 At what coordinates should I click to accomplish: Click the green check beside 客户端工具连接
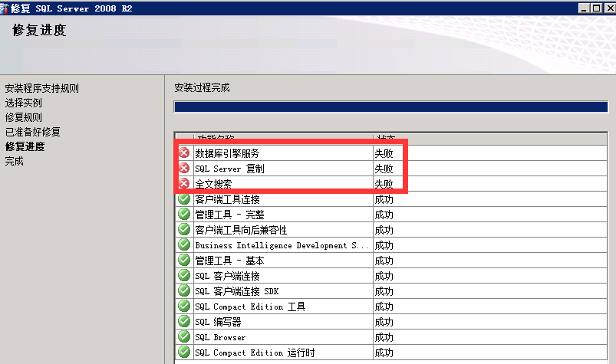pos(184,198)
